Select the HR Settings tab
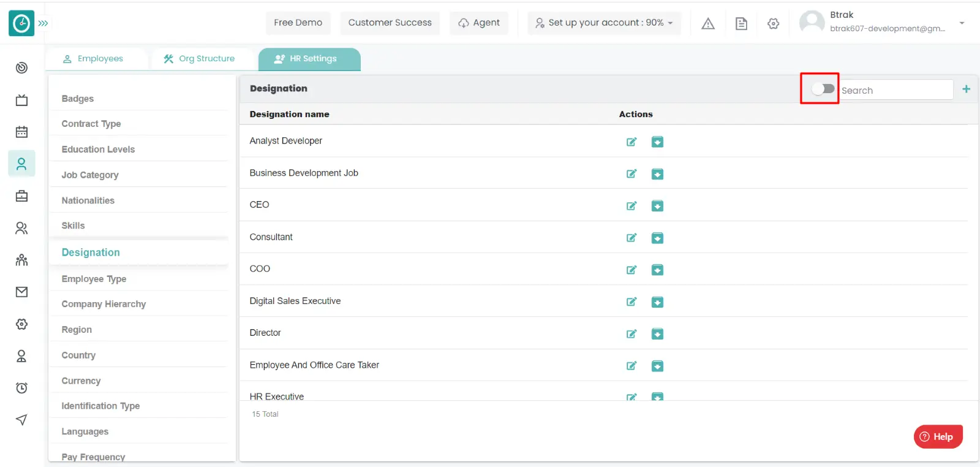980x467 pixels. pos(309,59)
